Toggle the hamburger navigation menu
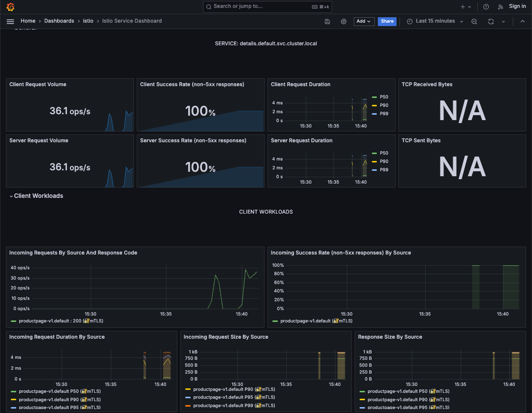Viewport: 532px width, 413px height. point(10,21)
